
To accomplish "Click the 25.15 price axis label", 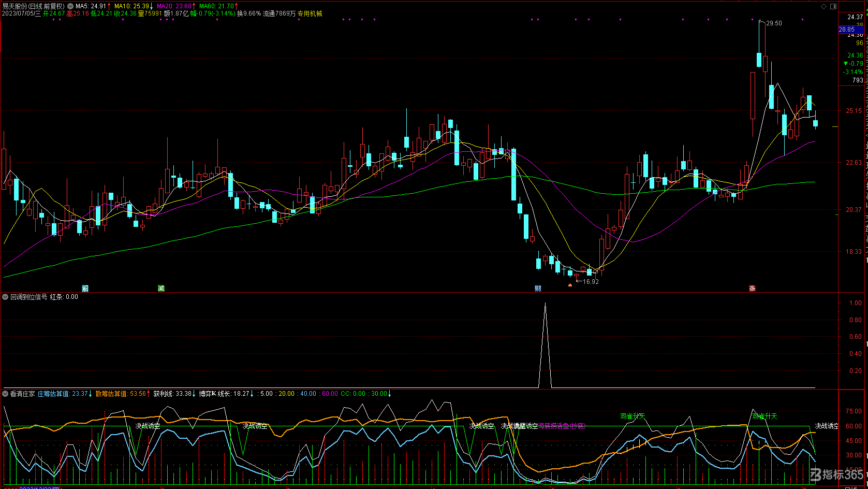I will (854, 111).
